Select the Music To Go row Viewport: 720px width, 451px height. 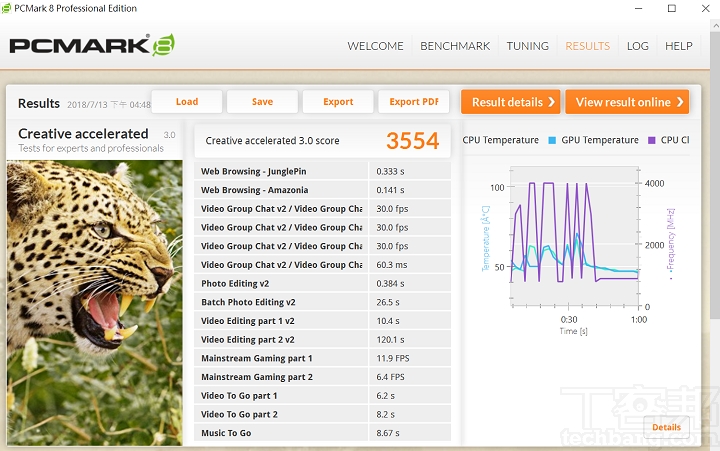pyautogui.click(x=322, y=433)
